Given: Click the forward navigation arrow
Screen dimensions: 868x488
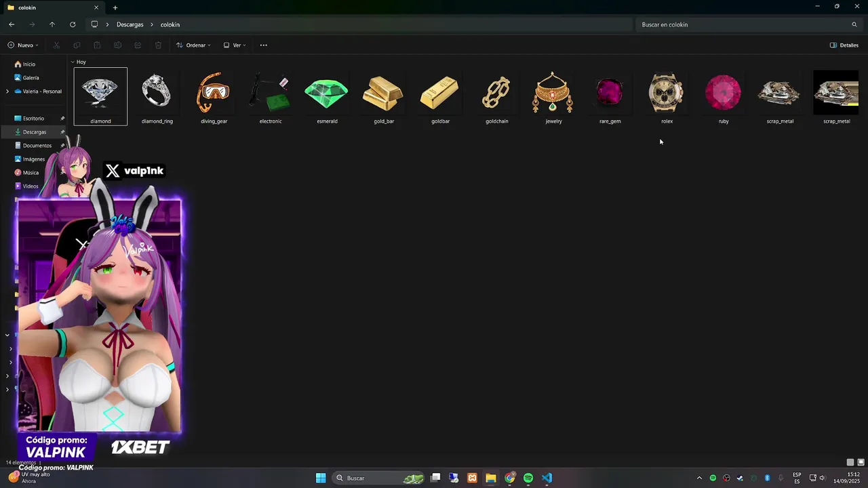Looking at the screenshot, I should (32, 24).
